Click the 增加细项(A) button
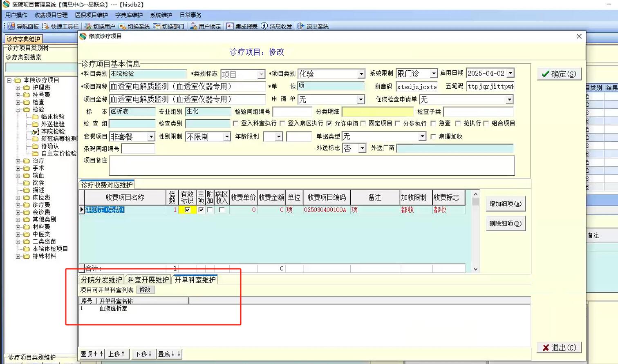This screenshot has height=364, width=618. pos(506,204)
